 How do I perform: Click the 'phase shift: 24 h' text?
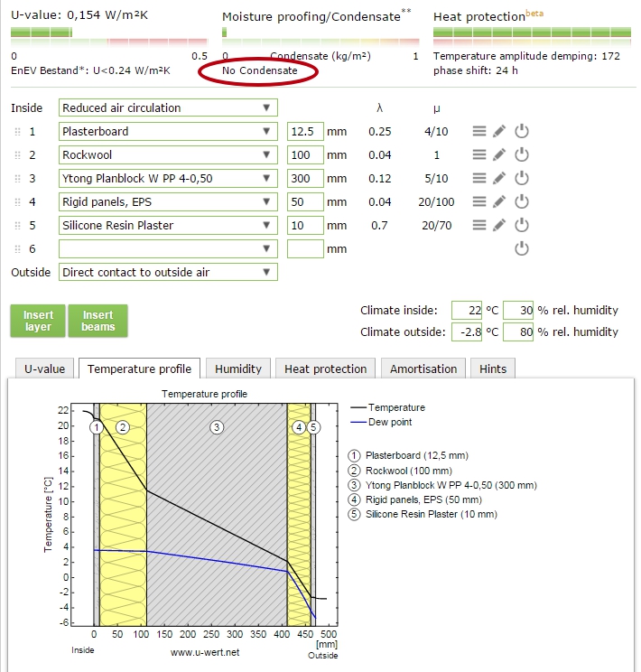pyautogui.click(x=476, y=70)
